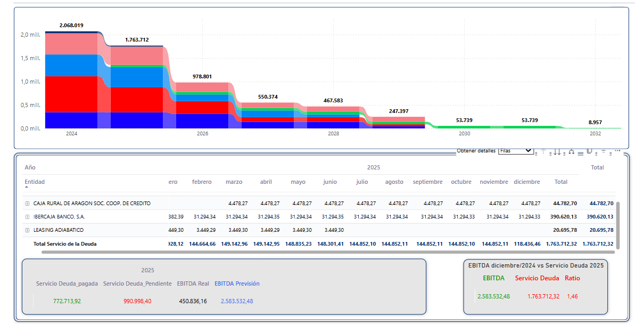This screenshot has width=644, height=324.
Task: Click go to next level double-arrow icon
Action: (x=557, y=152)
